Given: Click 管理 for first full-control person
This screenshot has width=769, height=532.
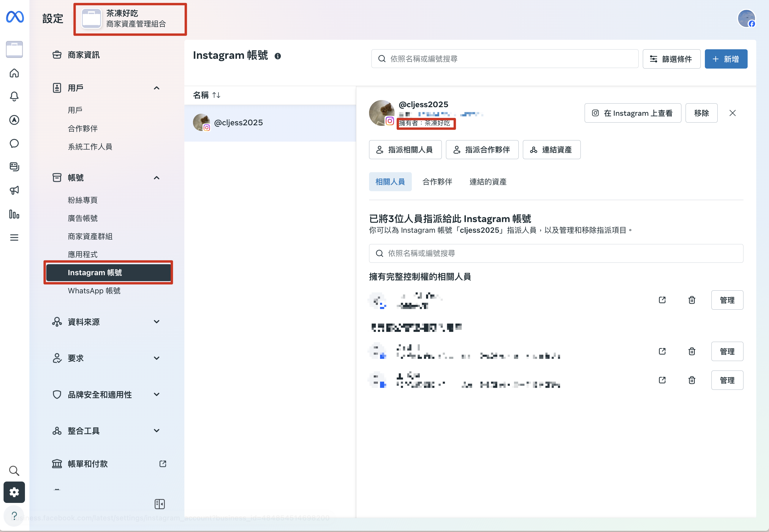Looking at the screenshot, I should 727,300.
